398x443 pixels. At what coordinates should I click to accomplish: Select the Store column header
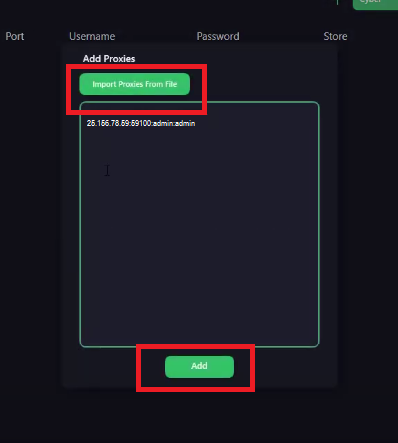pos(335,36)
